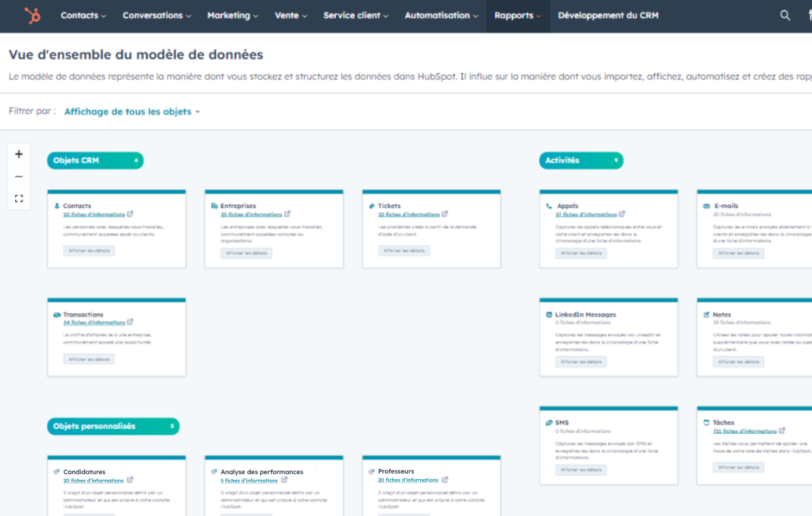This screenshot has height=516, width=812.
Task: Click the HubSpot sprocket logo
Action: (32, 15)
